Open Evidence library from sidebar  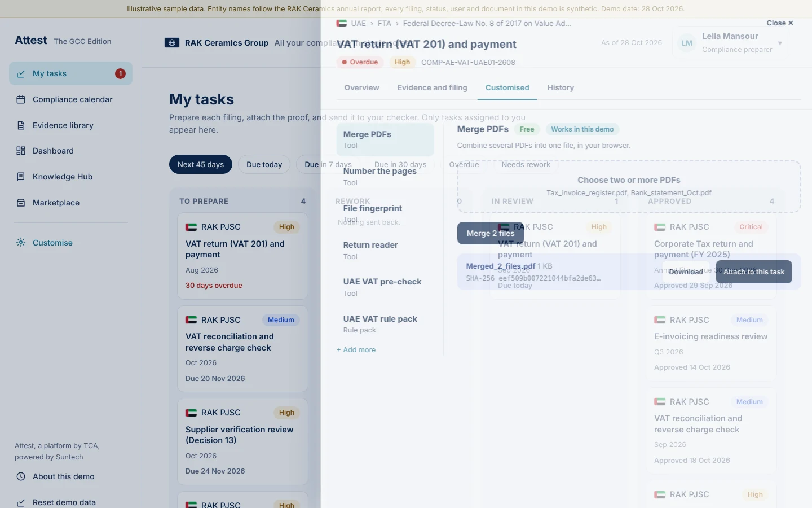pyautogui.click(x=70, y=125)
